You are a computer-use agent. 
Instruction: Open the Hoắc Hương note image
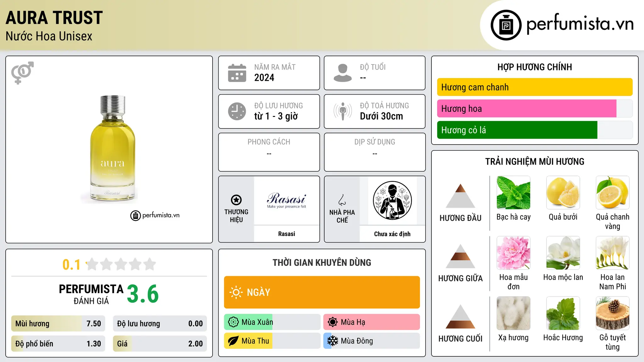(x=563, y=313)
